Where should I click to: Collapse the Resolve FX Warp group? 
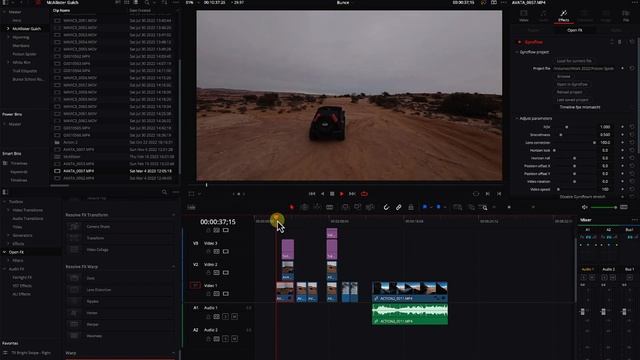(173, 267)
